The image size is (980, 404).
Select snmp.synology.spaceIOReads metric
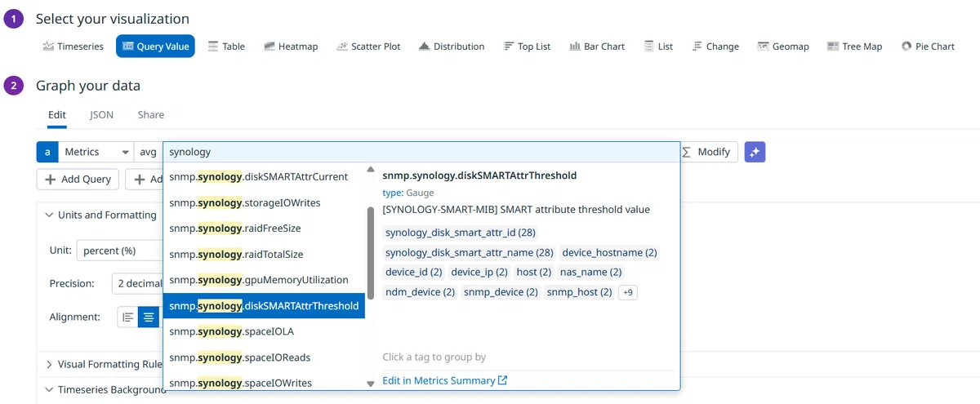point(264,357)
